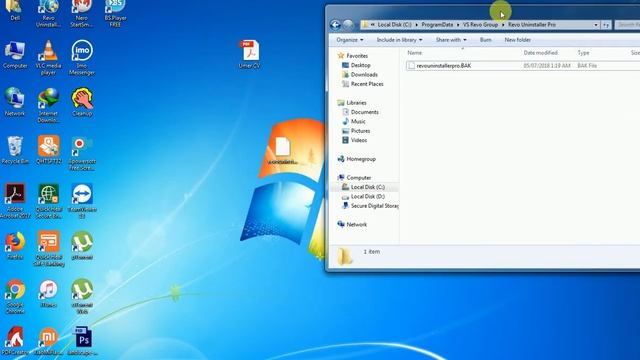640x360 pixels.
Task: Open Adobe Acrobat 2017 shortcut
Action: (15, 201)
